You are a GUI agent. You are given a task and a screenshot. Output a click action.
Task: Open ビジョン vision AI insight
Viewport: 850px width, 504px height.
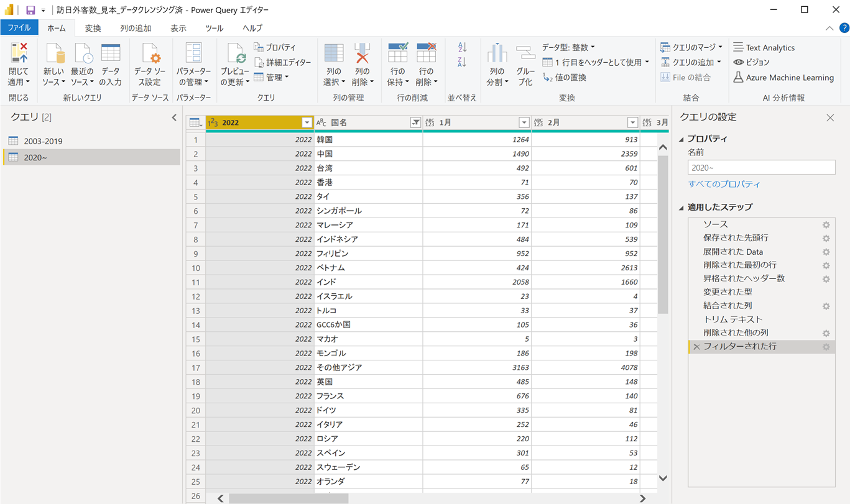(751, 62)
